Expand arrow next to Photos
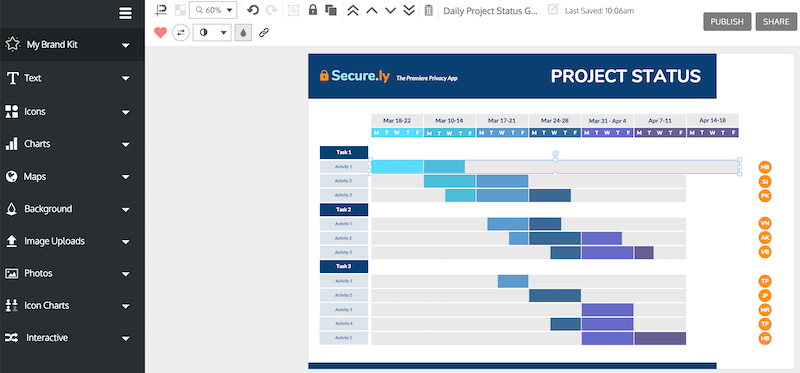Image resolution: width=800 pixels, height=373 pixels. 126,274
